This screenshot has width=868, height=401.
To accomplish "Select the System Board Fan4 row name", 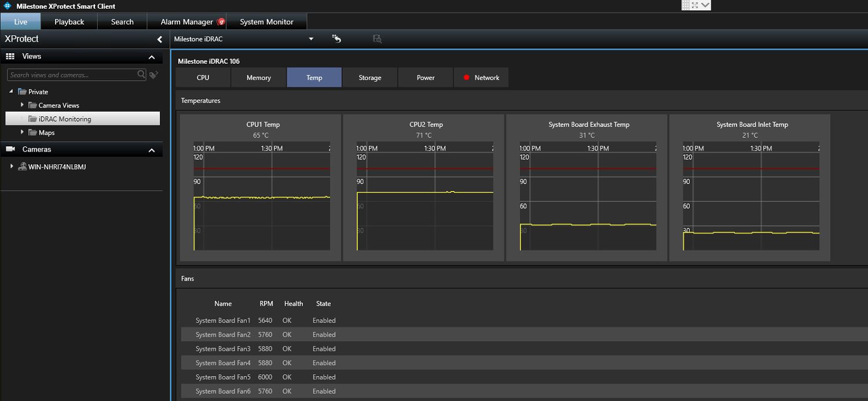I will [x=223, y=363].
